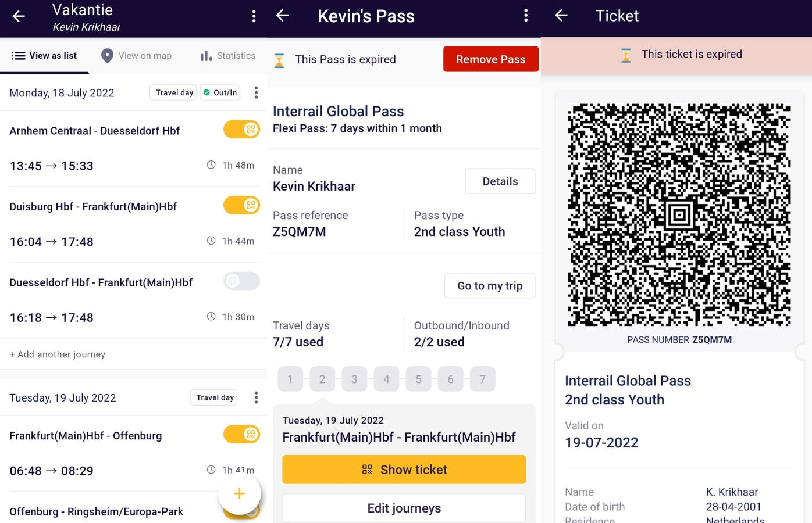Toggle Arnhem Centraal - Duesseldorf Hbf journey off
812x523 pixels.
coord(241,130)
